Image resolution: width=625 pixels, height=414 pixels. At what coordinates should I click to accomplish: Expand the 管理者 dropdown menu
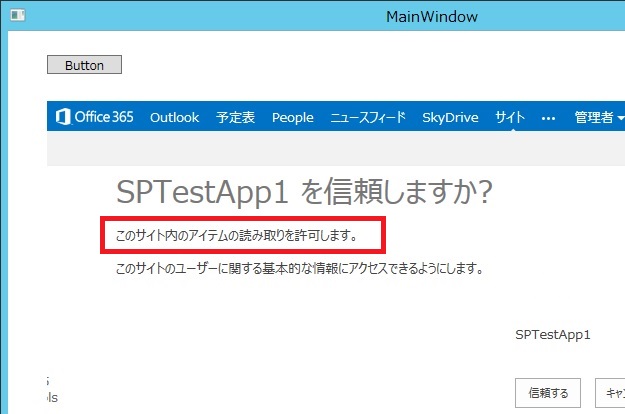coord(598,117)
